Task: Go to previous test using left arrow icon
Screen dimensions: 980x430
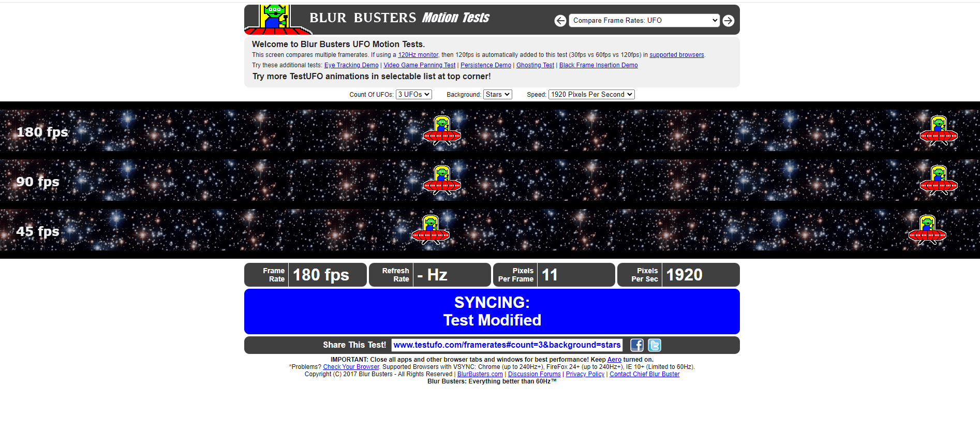Action: click(x=560, y=21)
